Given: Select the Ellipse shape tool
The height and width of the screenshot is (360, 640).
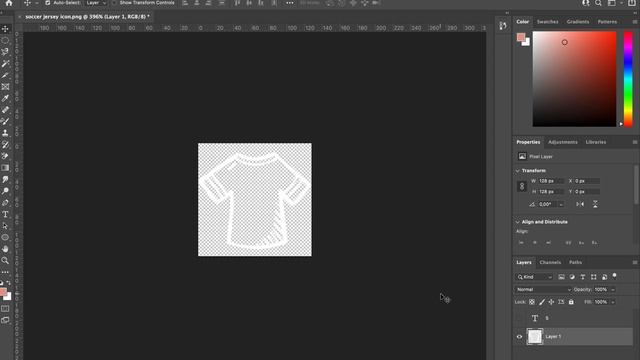Looking at the screenshot, I should [x=5, y=237].
